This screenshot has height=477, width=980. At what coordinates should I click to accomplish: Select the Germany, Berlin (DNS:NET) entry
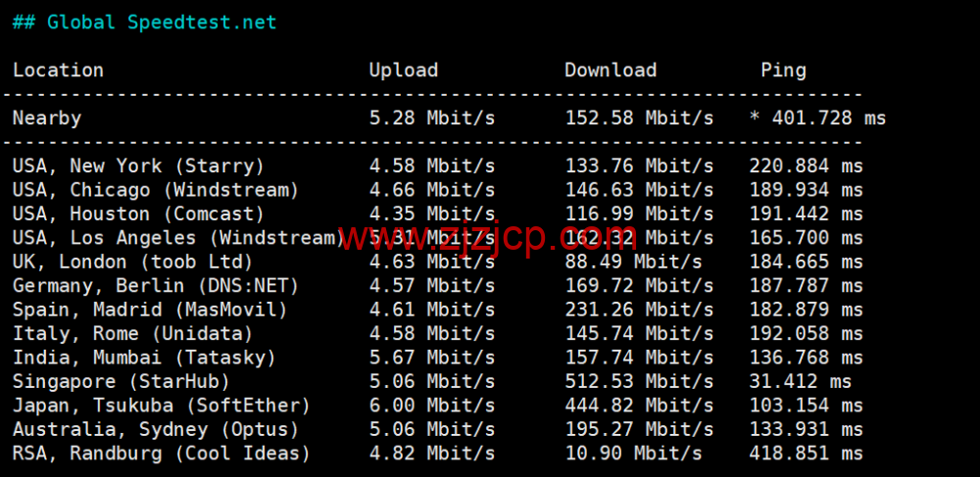pyautogui.click(x=155, y=286)
